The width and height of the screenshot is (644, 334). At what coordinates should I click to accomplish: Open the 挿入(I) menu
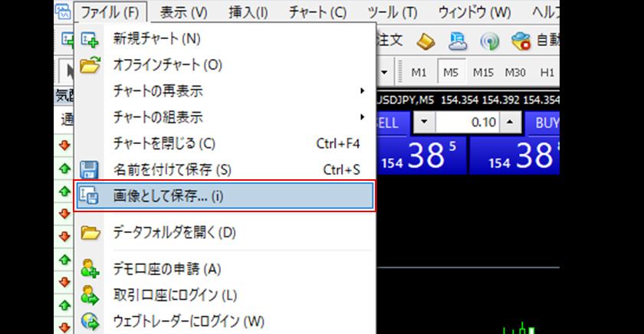pos(248,12)
